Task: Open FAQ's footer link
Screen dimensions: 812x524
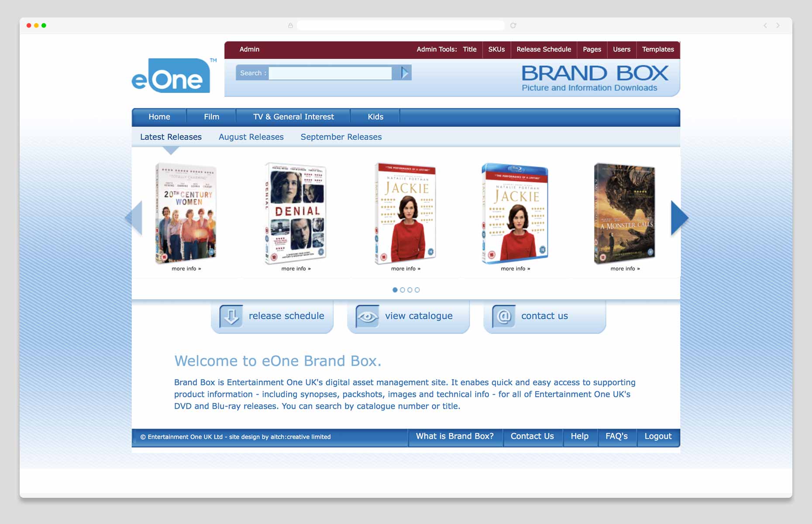Action: (x=616, y=436)
